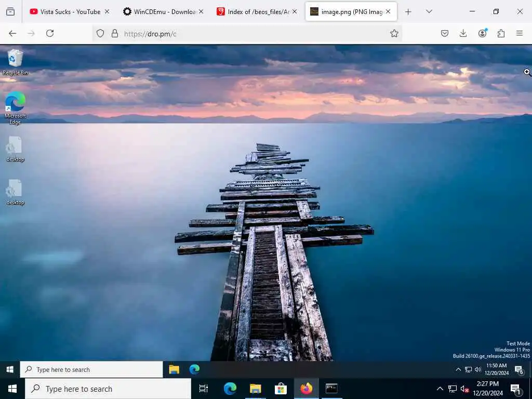Bookmark this page with the star
The width and height of the screenshot is (532, 399).
[394, 33]
